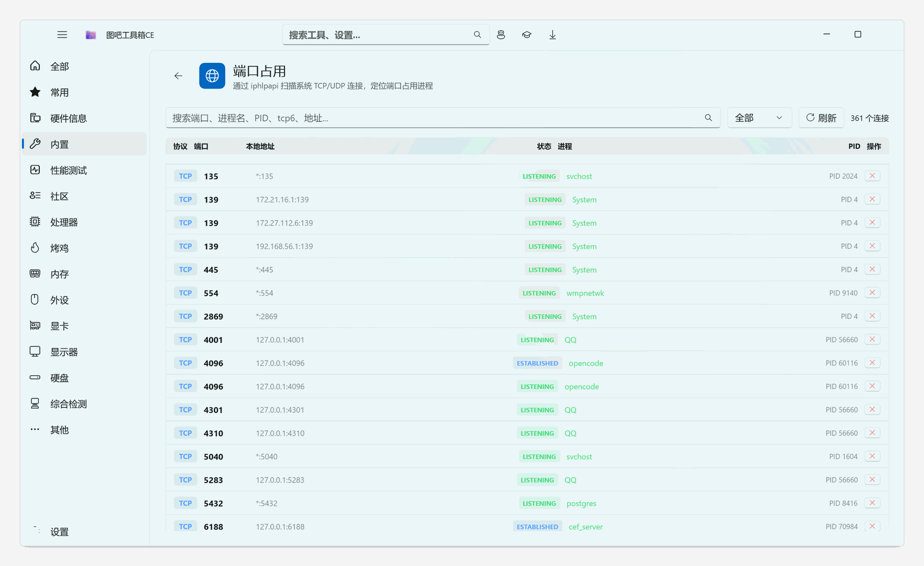Kill the svchost process on port 135
The image size is (924, 566).
[x=872, y=176]
